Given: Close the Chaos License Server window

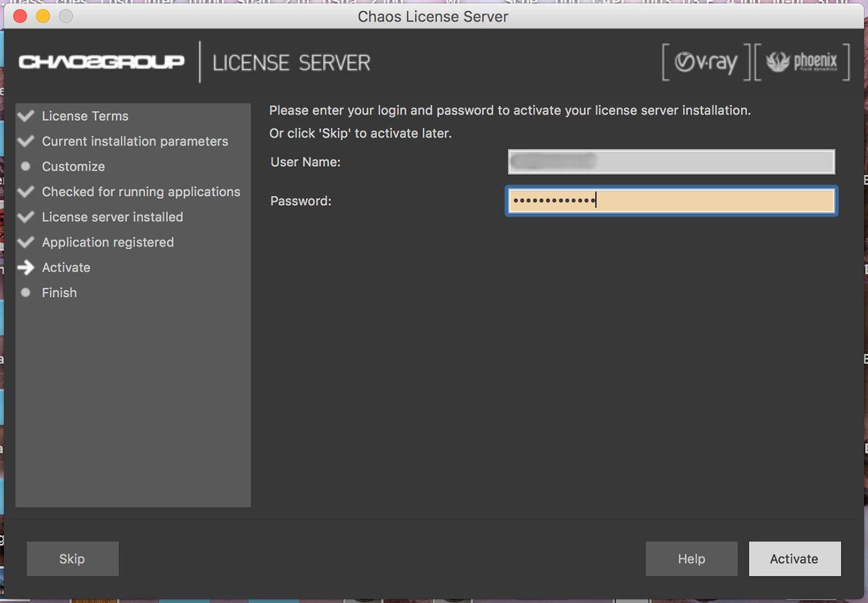Looking at the screenshot, I should point(20,16).
